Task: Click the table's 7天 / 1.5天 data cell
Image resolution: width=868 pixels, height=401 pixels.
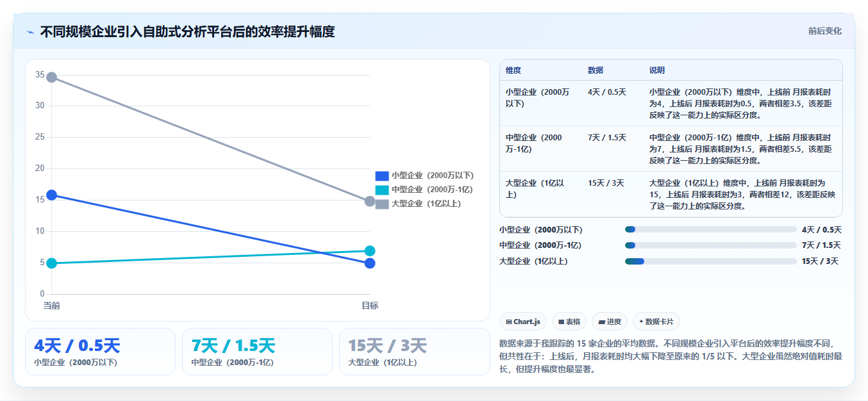Action: [x=607, y=138]
